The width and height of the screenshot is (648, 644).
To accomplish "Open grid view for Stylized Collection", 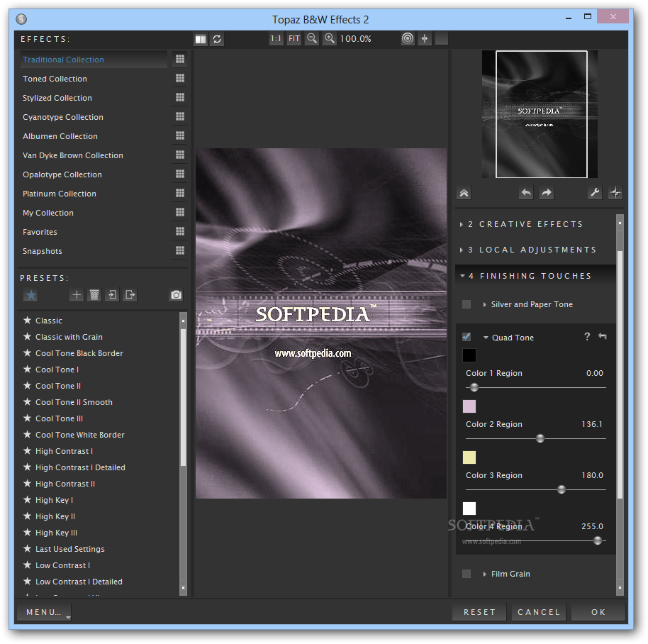I will click(180, 97).
